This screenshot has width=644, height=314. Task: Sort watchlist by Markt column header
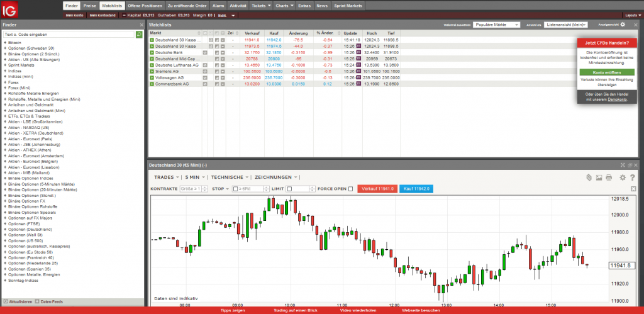(175, 33)
